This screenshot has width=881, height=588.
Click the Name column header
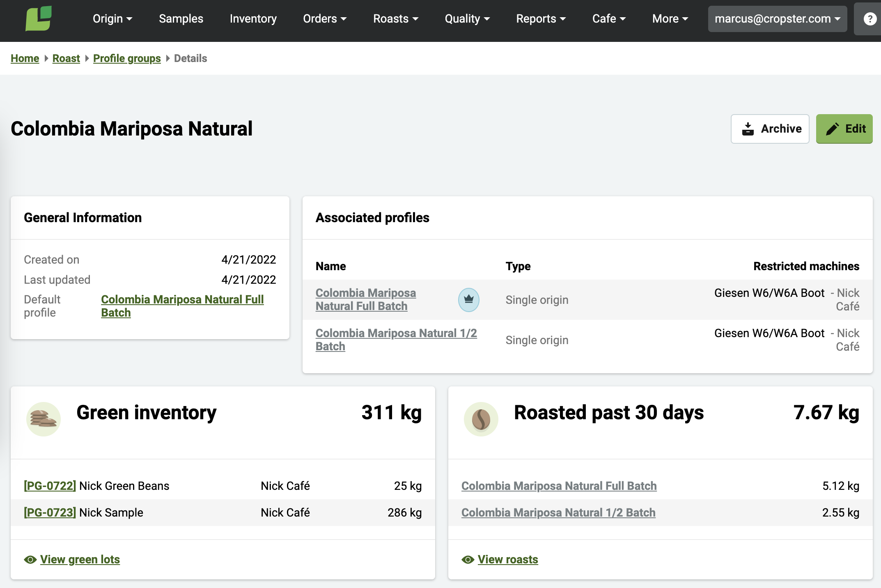[331, 266]
